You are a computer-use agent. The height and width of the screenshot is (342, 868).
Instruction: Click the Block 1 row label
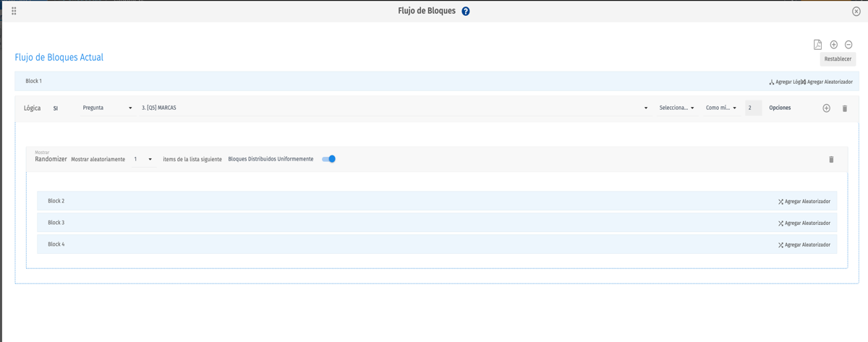[x=33, y=81]
